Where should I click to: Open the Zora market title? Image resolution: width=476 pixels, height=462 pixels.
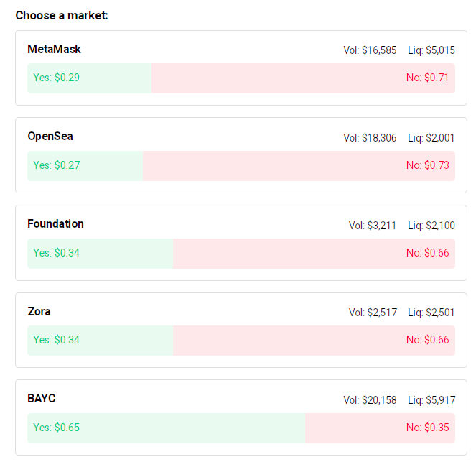[39, 312]
